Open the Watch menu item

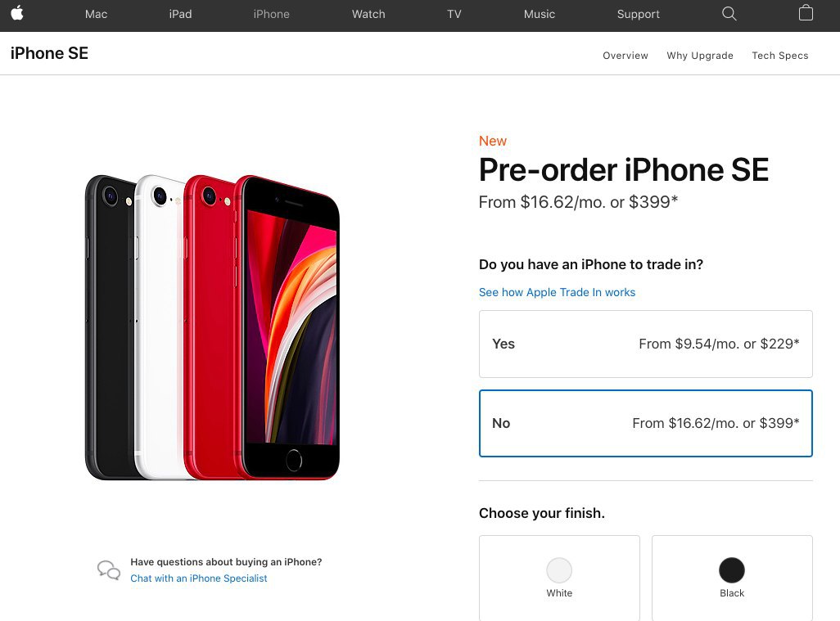point(368,15)
